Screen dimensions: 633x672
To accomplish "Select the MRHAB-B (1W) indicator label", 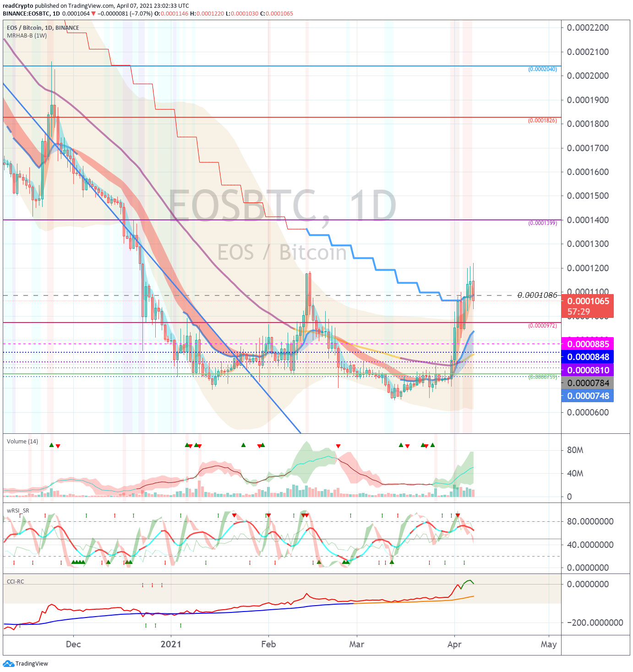I will coord(27,35).
